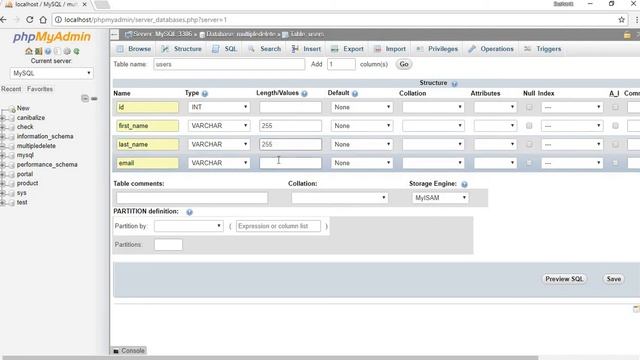Click Go button next to column(s)
640x360 pixels.
[404, 64]
